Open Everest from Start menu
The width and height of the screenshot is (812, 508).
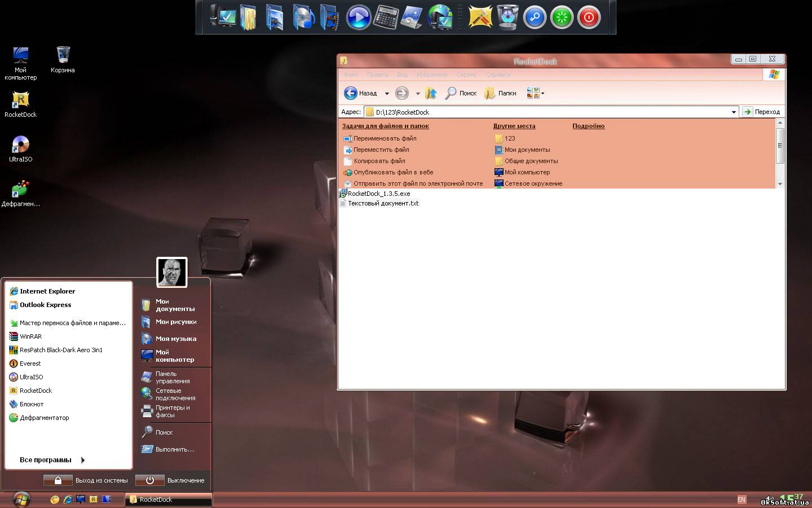(x=25, y=364)
